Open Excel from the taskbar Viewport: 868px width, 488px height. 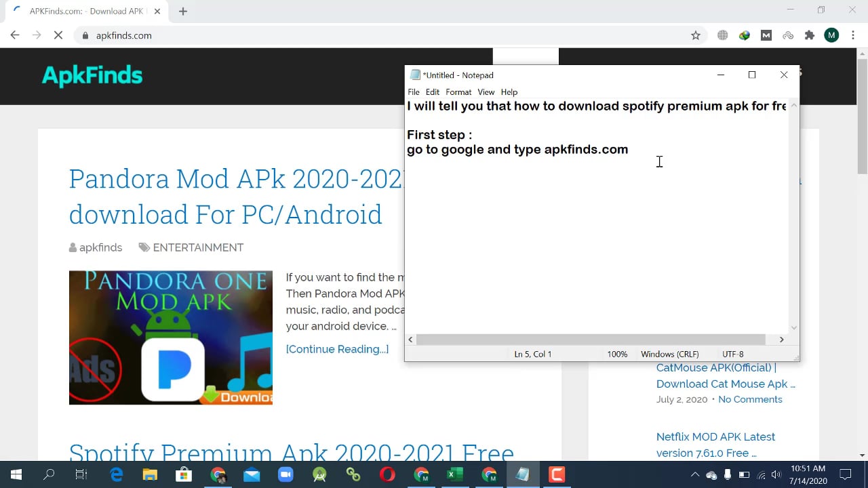pyautogui.click(x=455, y=474)
